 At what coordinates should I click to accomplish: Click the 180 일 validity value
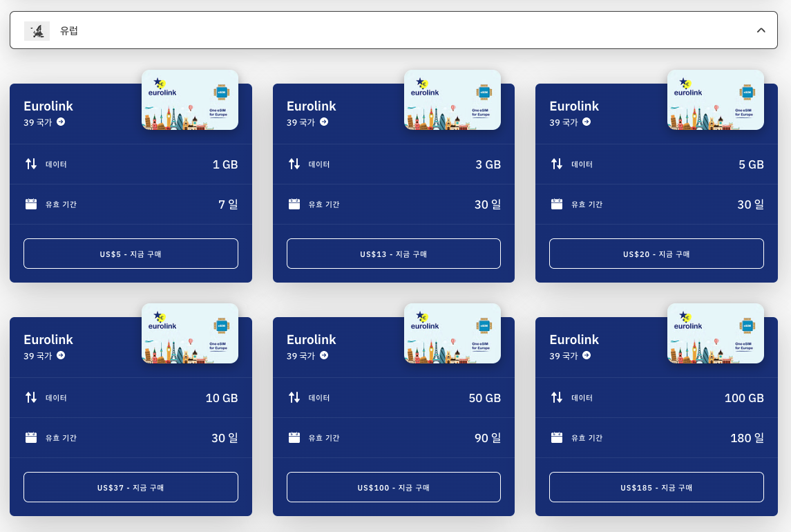tap(747, 438)
